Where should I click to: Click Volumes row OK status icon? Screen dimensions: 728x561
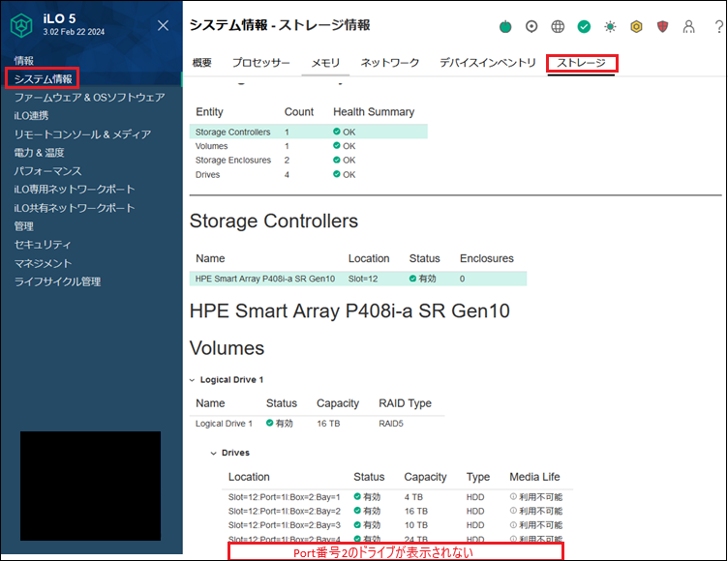337,145
